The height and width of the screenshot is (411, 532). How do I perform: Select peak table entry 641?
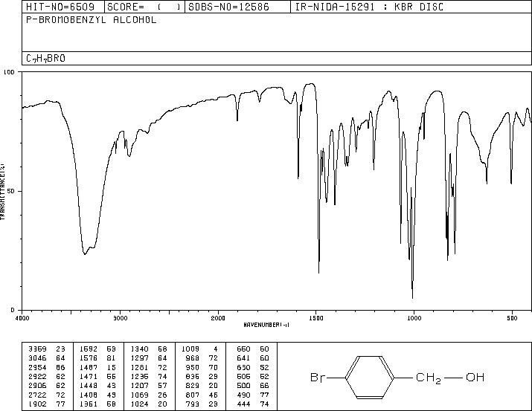point(243,358)
